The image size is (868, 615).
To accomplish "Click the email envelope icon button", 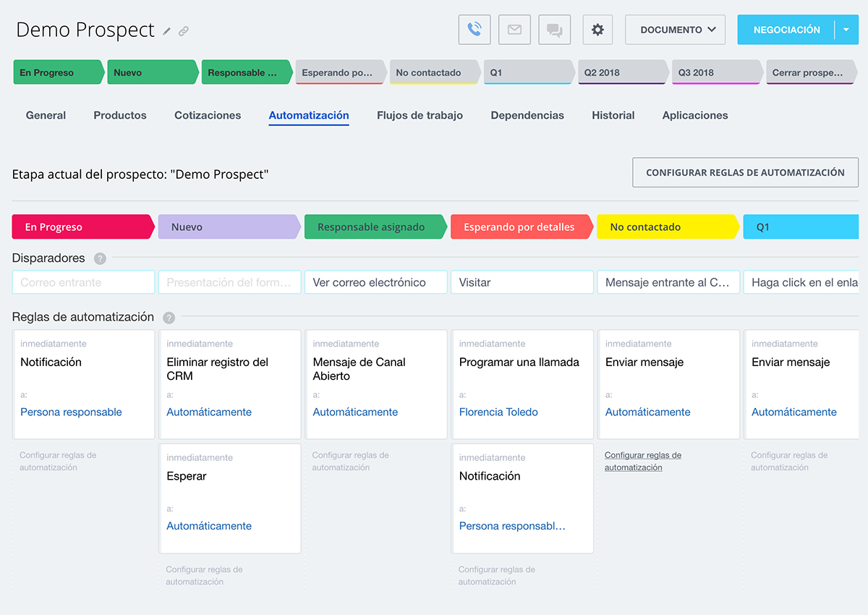I will [514, 30].
